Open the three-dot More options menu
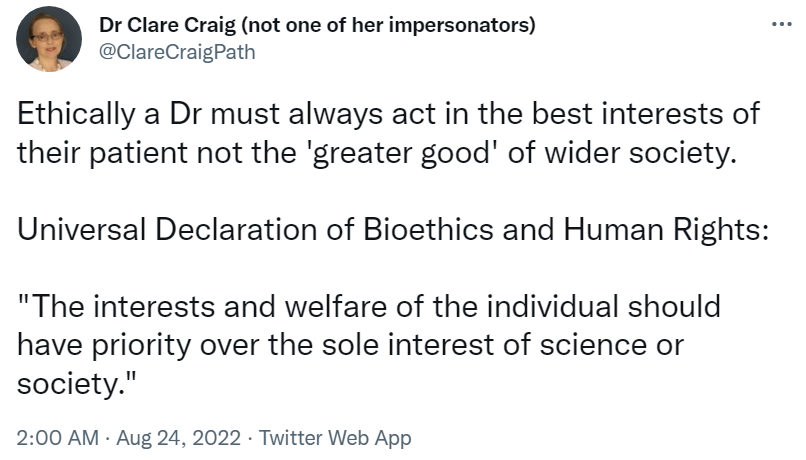The width and height of the screenshot is (806, 460). pos(780,22)
